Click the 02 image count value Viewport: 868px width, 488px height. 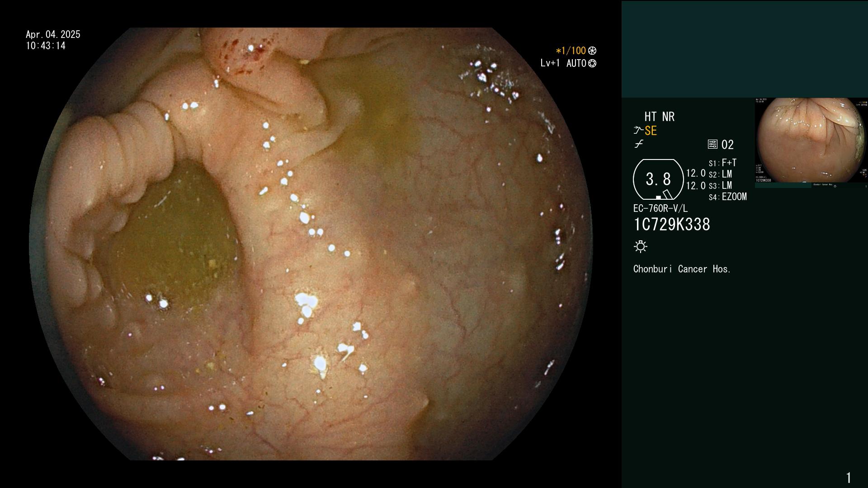pos(727,145)
